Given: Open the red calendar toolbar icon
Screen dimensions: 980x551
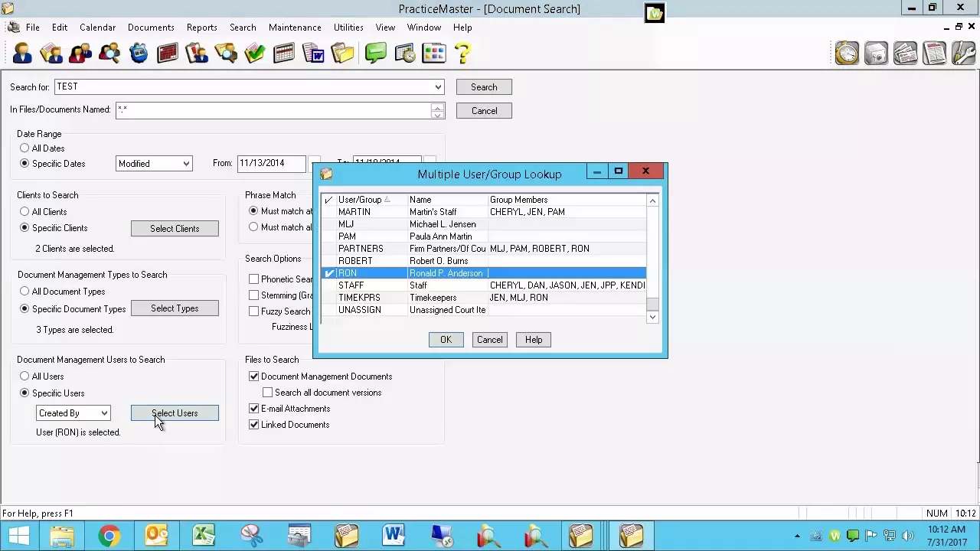Looking at the screenshot, I should tap(168, 53).
